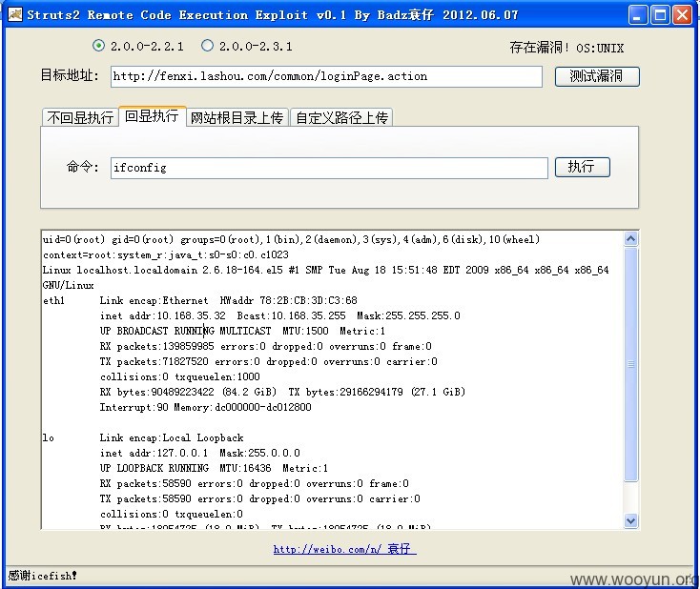Image resolution: width=700 pixels, height=589 pixels.
Task: Select the 2.0.0-2.2.1 version radio button
Action: click(98, 46)
